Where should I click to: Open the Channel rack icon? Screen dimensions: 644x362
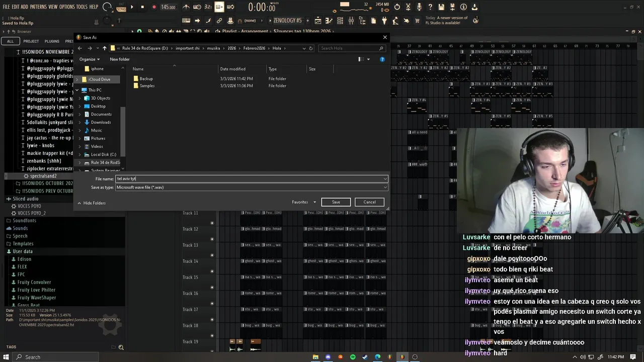point(340,21)
